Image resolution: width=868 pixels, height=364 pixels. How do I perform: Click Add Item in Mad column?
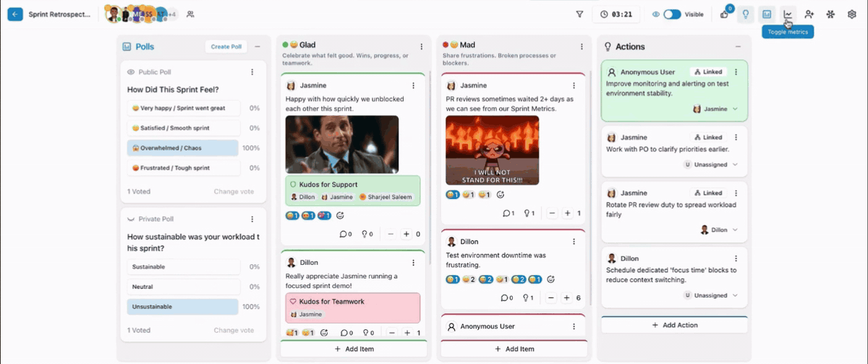point(514,349)
